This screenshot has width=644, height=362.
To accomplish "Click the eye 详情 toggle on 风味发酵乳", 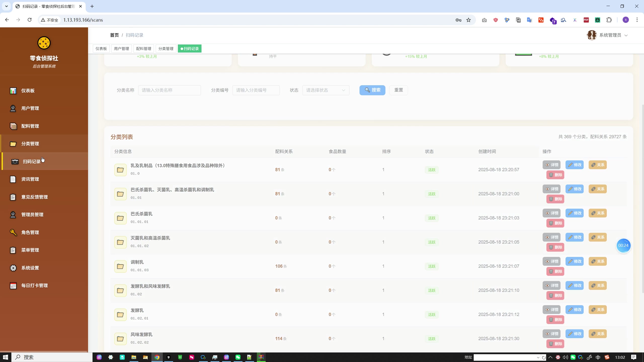I will point(552,334).
